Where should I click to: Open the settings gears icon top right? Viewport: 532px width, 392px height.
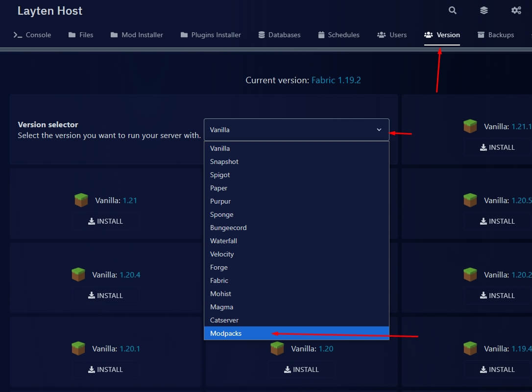[x=516, y=10]
